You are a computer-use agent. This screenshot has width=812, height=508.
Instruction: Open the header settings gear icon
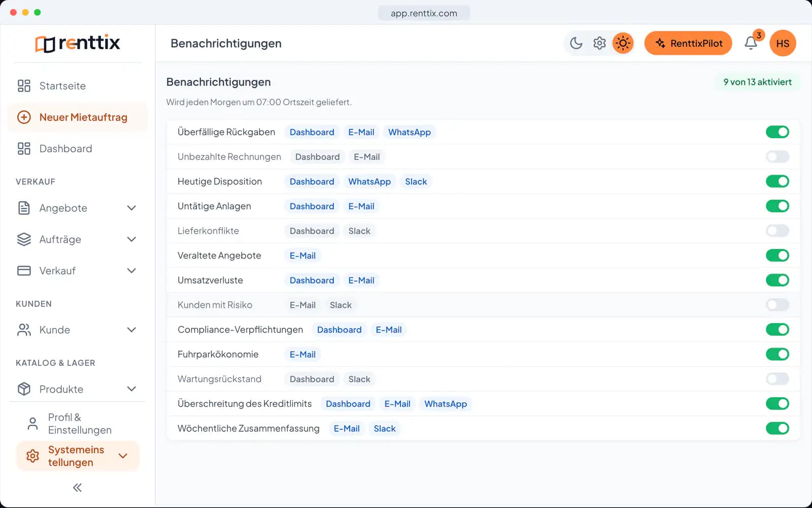[599, 43]
